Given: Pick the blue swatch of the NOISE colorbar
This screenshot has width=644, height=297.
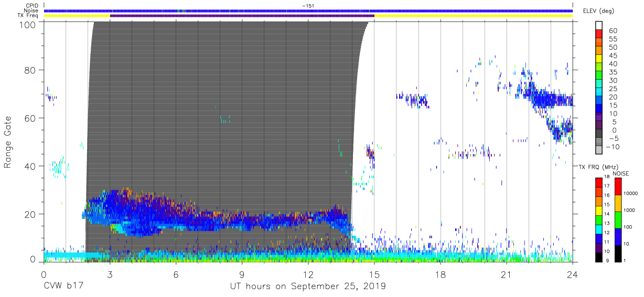Looking at the screenshot, I should [x=617, y=236].
